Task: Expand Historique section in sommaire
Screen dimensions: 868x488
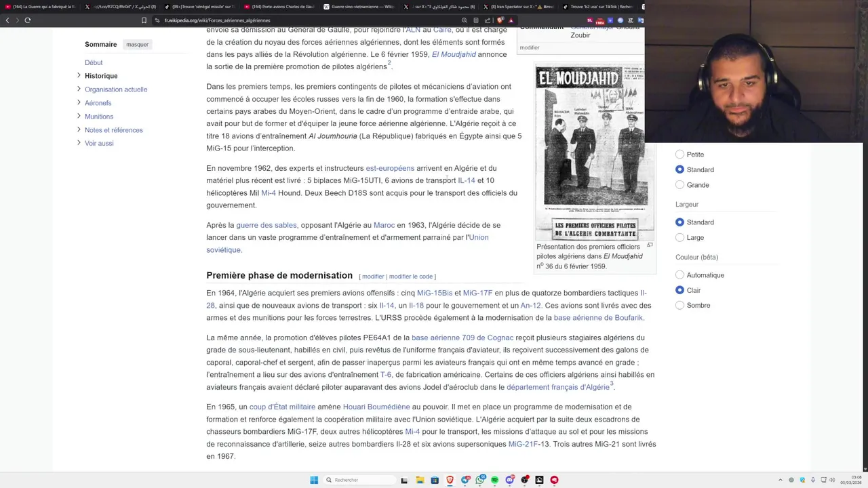Action: click(x=79, y=75)
